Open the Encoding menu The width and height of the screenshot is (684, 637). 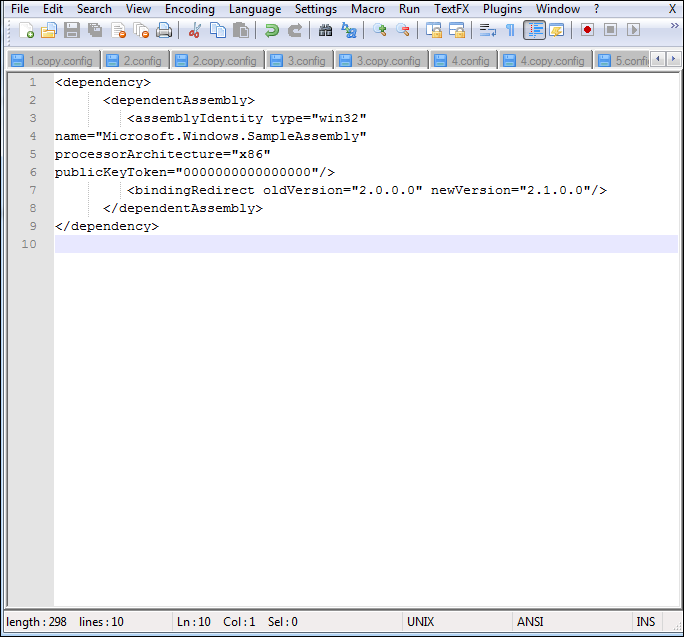tap(190, 9)
